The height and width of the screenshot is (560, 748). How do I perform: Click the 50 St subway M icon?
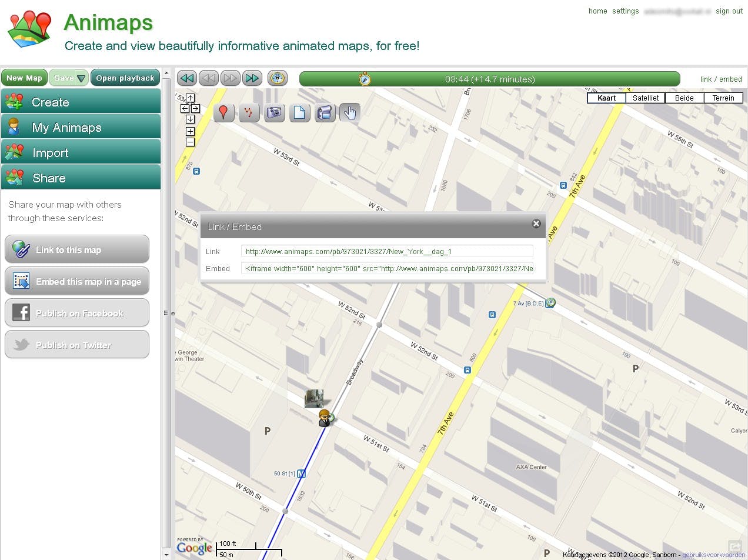(x=302, y=473)
